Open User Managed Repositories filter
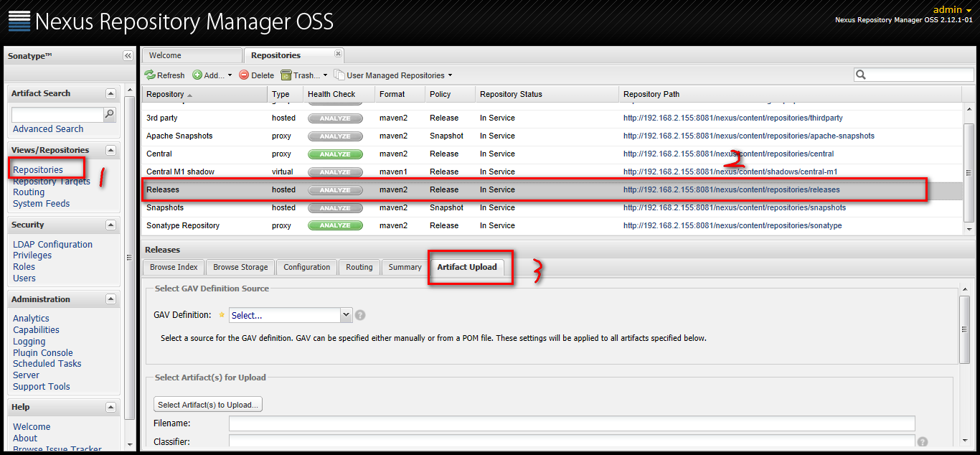 [394, 75]
